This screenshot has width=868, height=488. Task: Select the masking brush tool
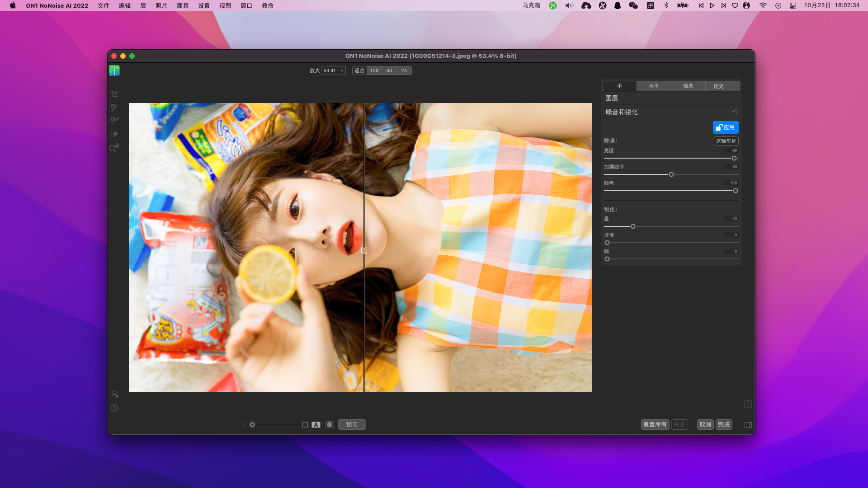point(114,108)
